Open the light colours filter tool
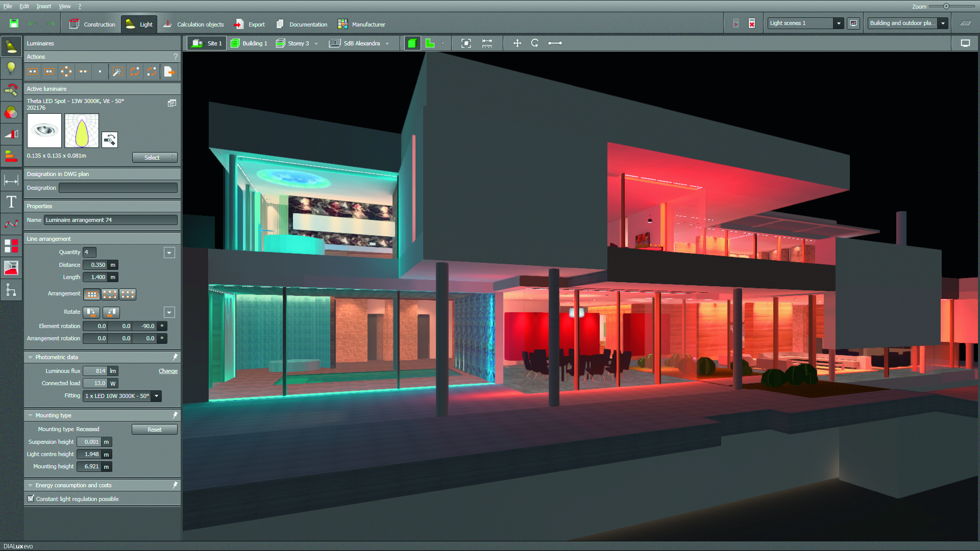The height and width of the screenshot is (551, 980). [11, 112]
